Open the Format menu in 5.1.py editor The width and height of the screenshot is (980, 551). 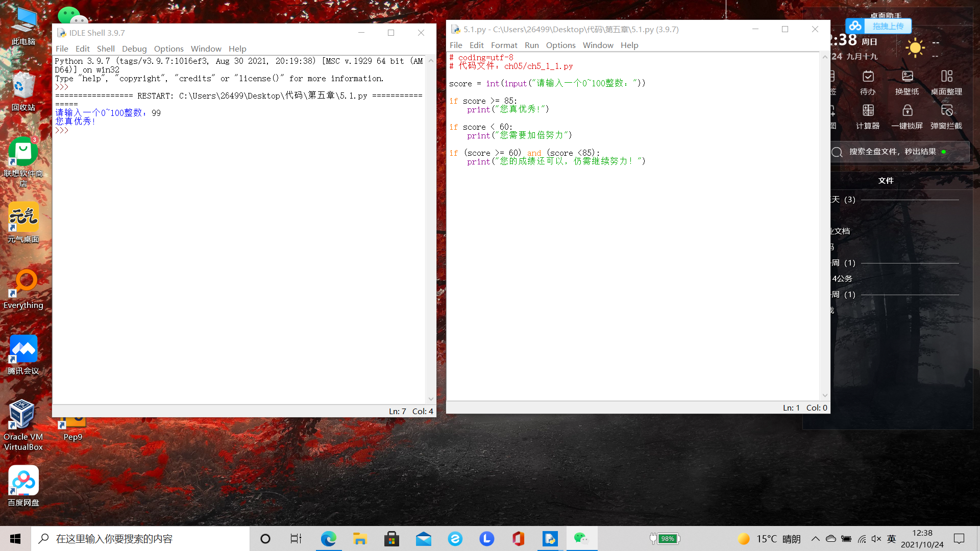pyautogui.click(x=504, y=45)
